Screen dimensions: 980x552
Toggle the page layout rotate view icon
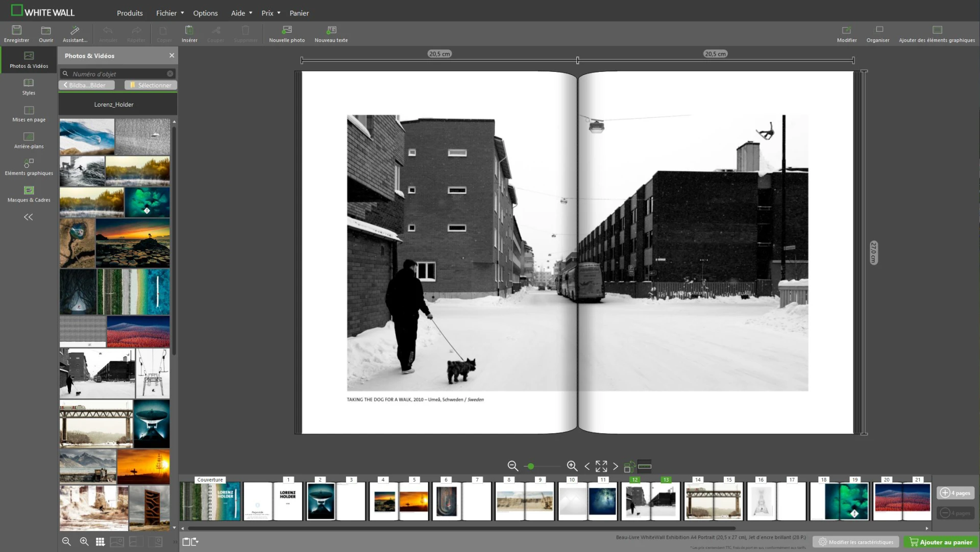tap(629, 466)
